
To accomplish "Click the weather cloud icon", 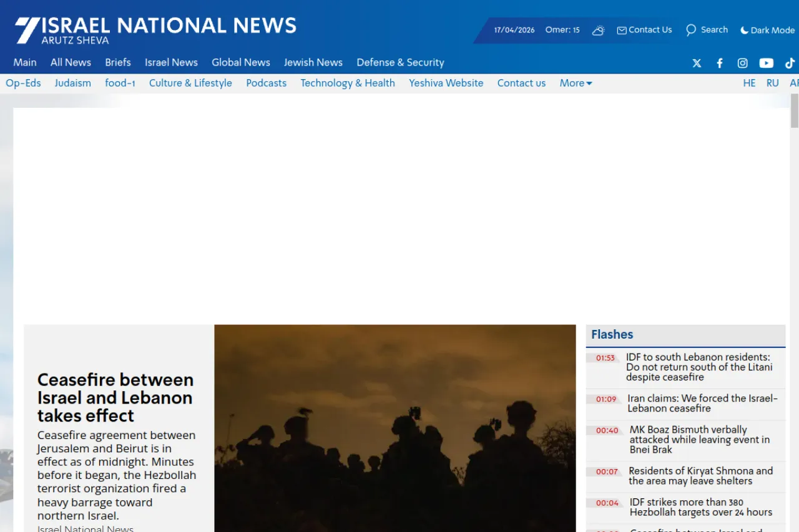I will [598, 30].
